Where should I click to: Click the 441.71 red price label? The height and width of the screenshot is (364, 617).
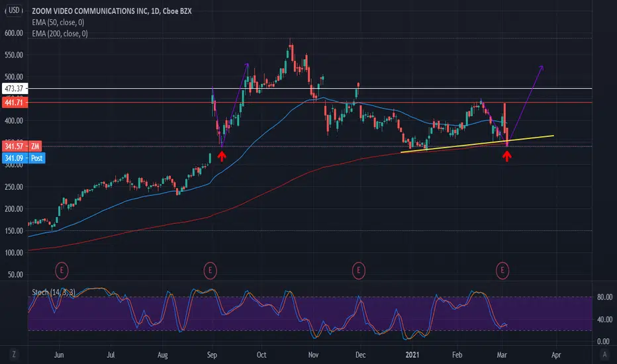tap(15, 103)
